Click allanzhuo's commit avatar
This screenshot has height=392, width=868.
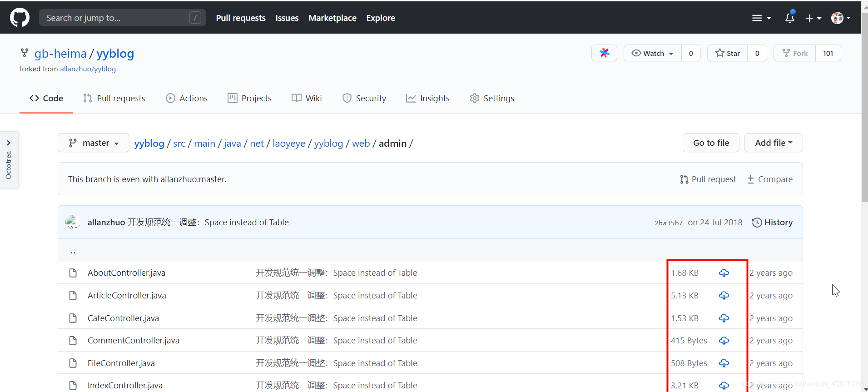73,222
